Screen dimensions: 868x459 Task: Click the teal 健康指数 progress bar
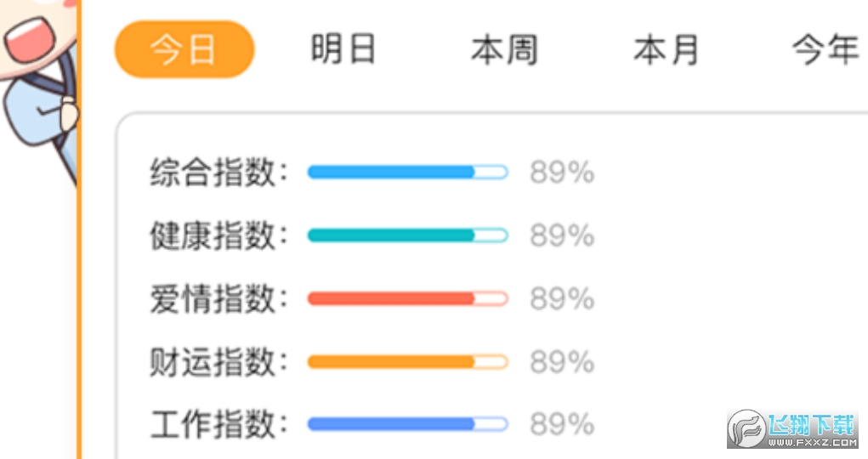point(408,235)
